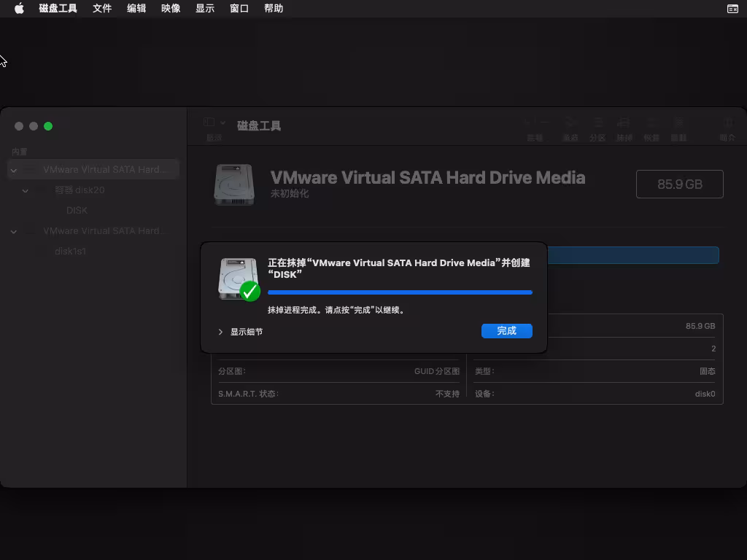Image resolution: width=747 pixels, height=560 pixels.
Task: Click the 磁盘工具 window title
Action: pos(259,125)
